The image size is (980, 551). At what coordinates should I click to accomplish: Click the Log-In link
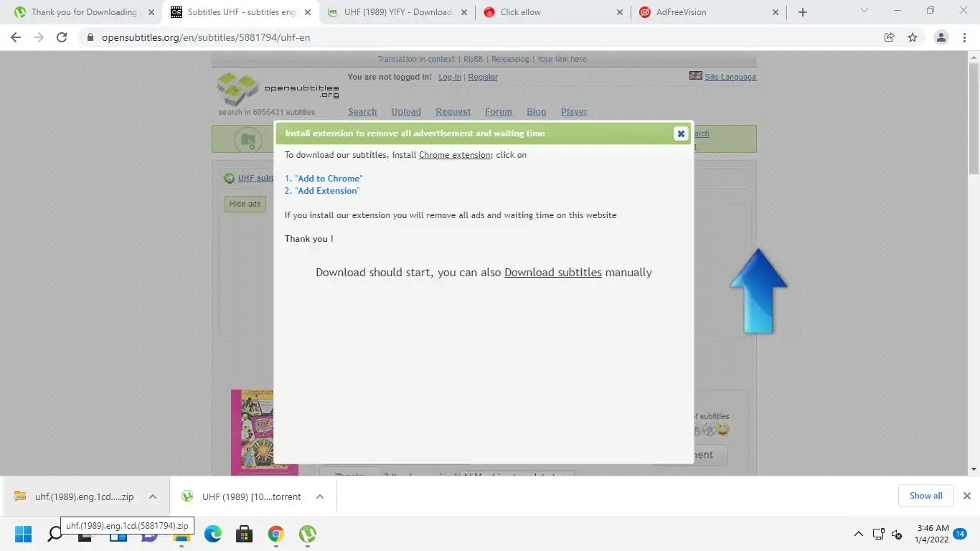click(x=450, y=77)
